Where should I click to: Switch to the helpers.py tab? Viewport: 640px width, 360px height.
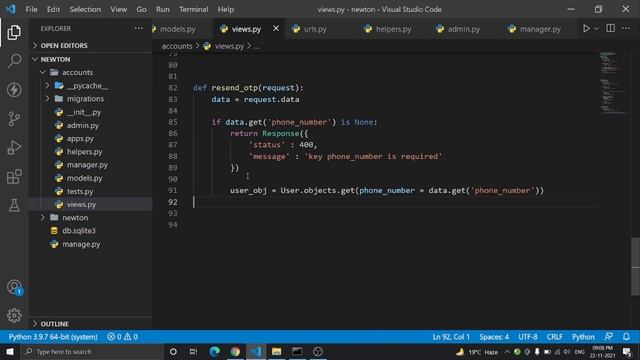pyautogui.click(x=393, y=29)
